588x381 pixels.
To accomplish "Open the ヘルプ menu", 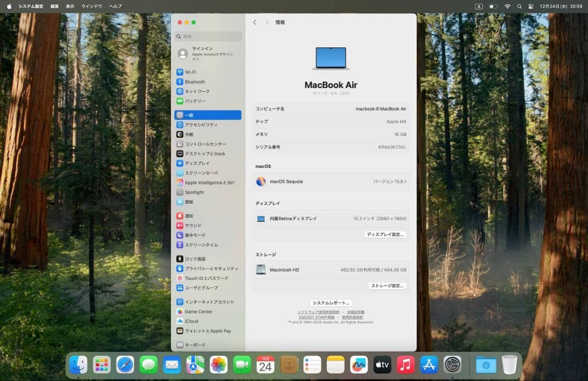I will [115, 6].
